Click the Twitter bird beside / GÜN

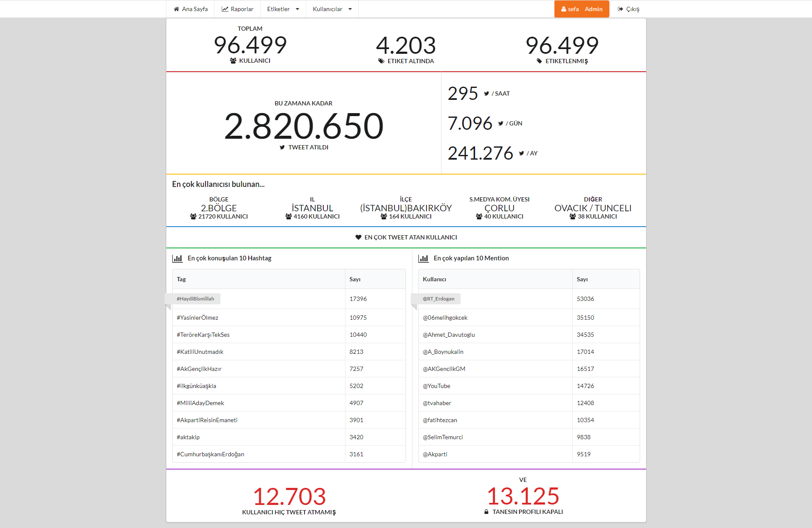click(501, 123)
